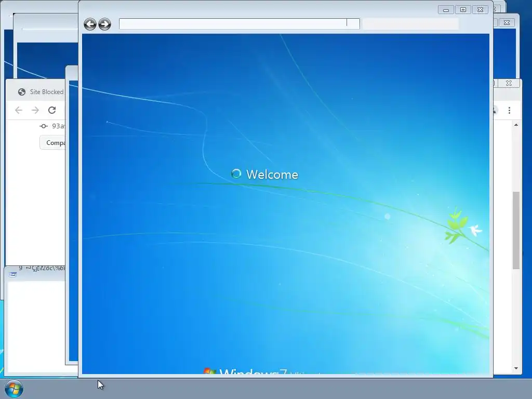The image size is (532, 399).
Task: Click the small window's title bar icon
Action: tap(12, 274)
